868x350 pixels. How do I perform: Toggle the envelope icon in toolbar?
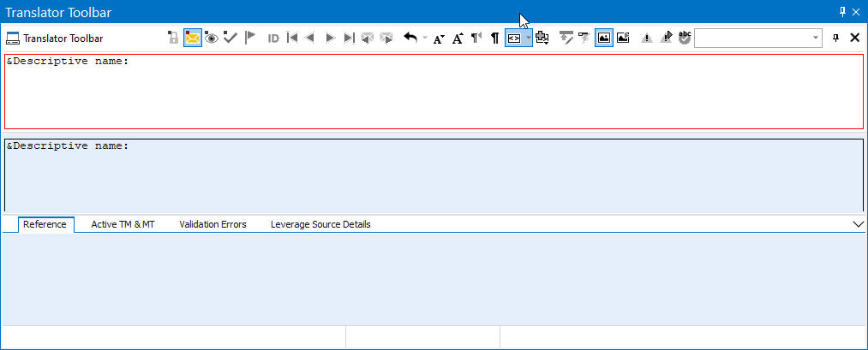click(192, 38)
